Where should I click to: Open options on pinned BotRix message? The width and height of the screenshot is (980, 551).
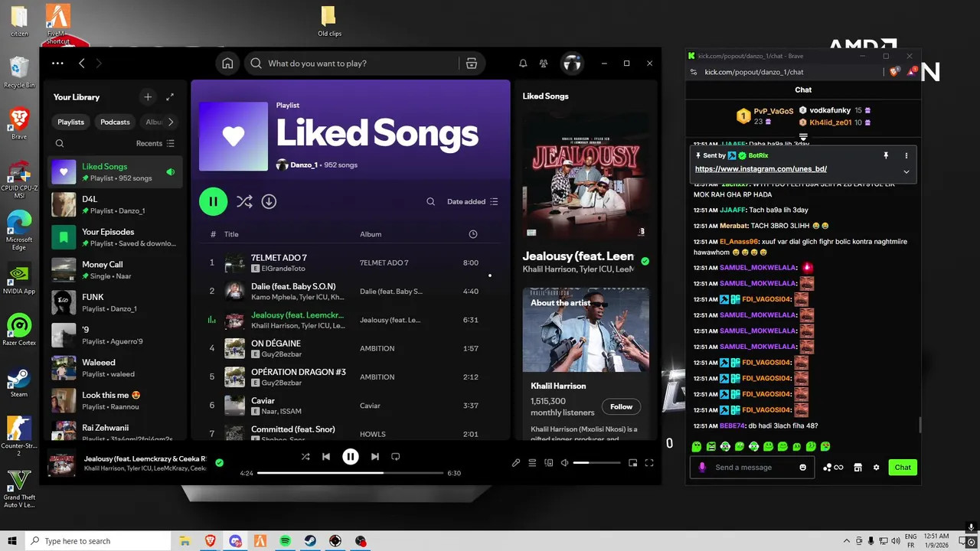click(x=906, y=155)
